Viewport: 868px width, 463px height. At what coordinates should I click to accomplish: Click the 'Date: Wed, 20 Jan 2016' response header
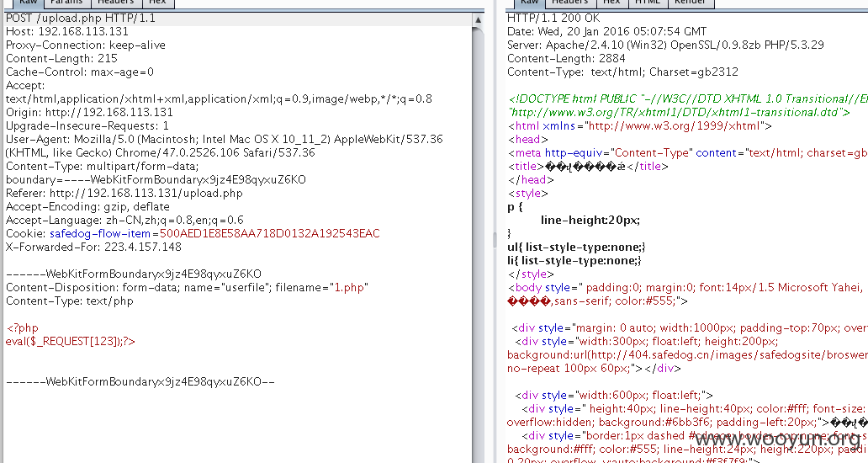coord(606,32)
